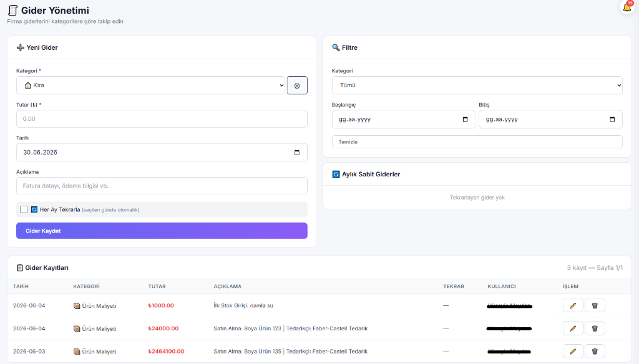639x364 pixels.
Task: Focus the Tutar amount input field
Action: coord(162,119)
